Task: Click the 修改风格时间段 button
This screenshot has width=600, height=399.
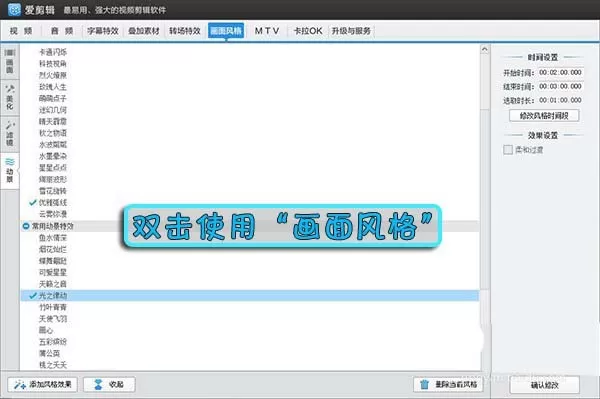Action: click(x=544, y=116)
